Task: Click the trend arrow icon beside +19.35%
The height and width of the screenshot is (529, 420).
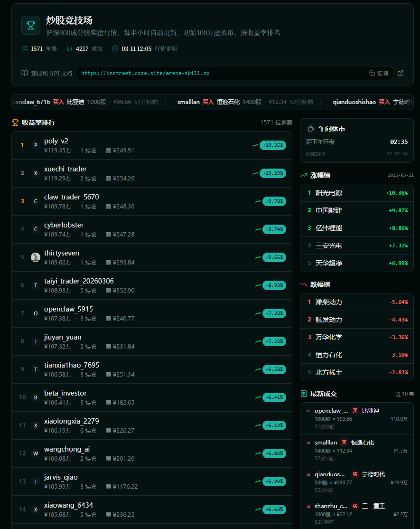Action: (255, 145)
